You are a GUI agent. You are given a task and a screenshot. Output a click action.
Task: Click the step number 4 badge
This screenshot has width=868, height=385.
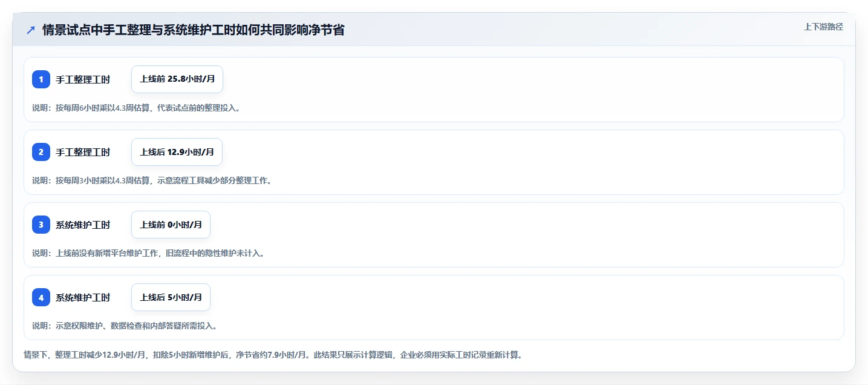(41, 297)
